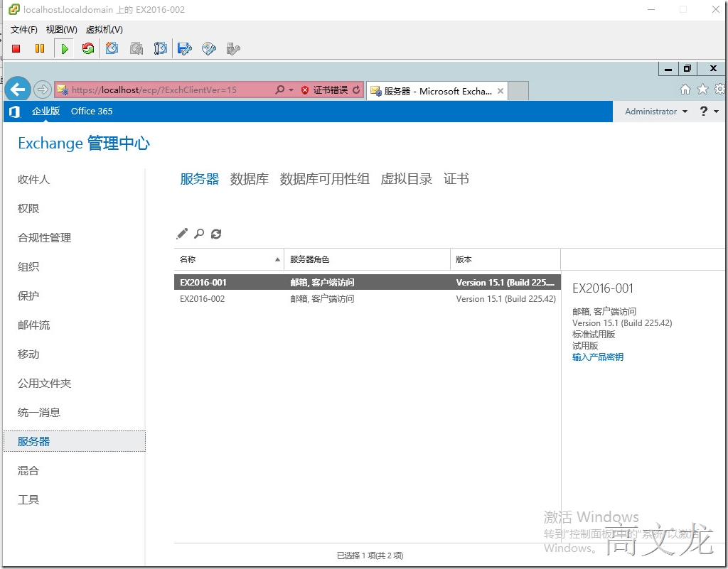Revert to the VM snapshot
Viewport: 728px width, 569px height.
coord(136,49)
